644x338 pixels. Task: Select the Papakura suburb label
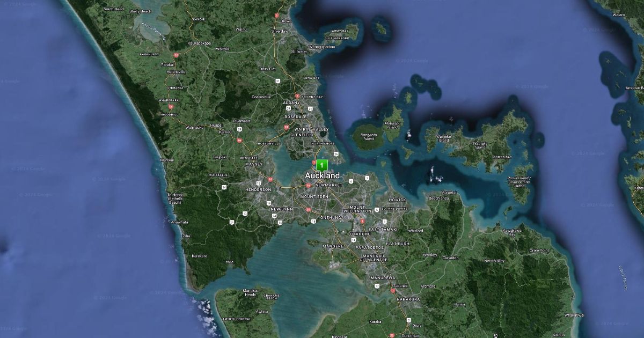408,299
